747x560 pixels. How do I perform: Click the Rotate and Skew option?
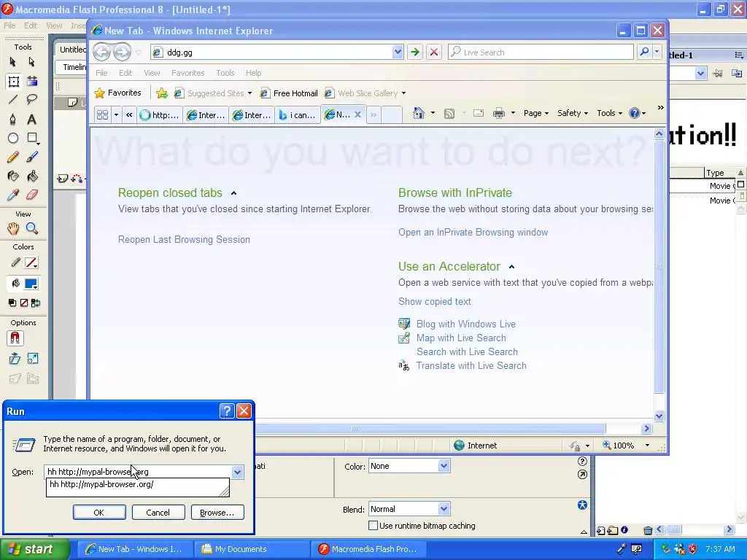coord(15,359)
